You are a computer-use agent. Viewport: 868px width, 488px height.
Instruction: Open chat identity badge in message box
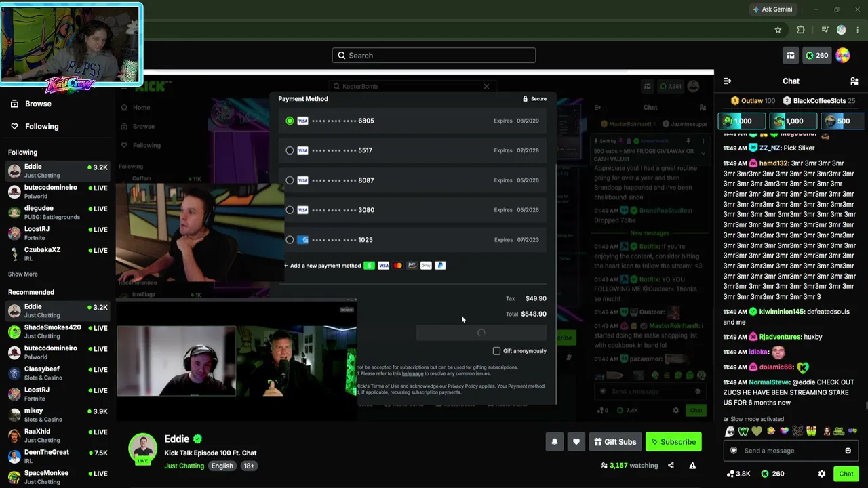coord(733,451)
